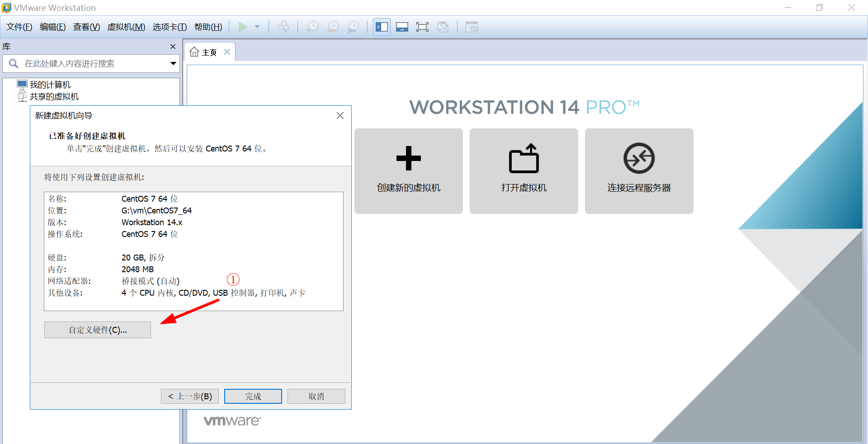Expand the library search dropdown arrow

173,64
